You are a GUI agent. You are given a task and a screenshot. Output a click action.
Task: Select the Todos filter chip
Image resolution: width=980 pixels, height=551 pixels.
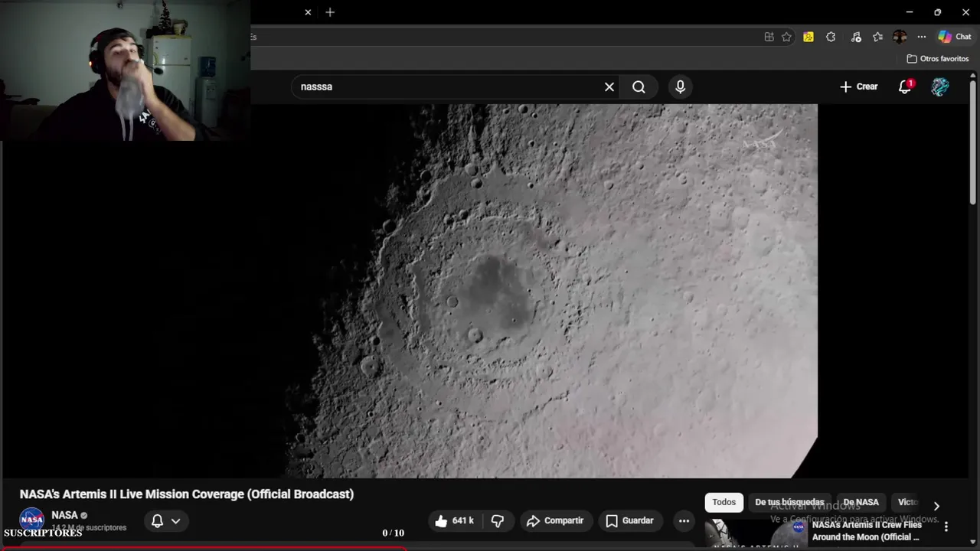coord(724,502)
